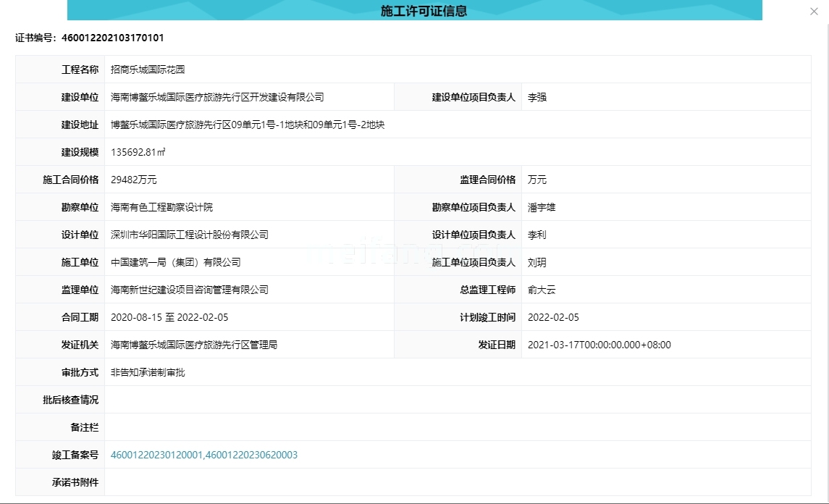Click the construction address cell
The height and width of the screenshot is (504, 829).
(248, 124)
